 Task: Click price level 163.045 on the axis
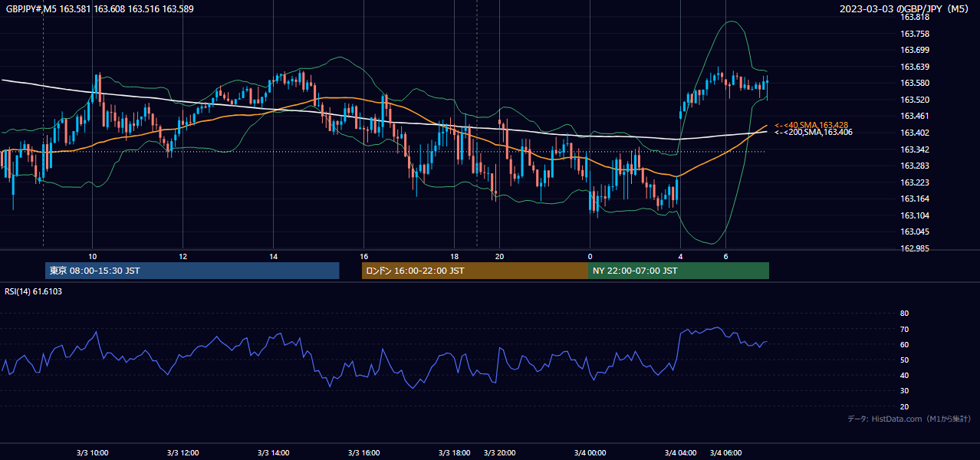915,232
